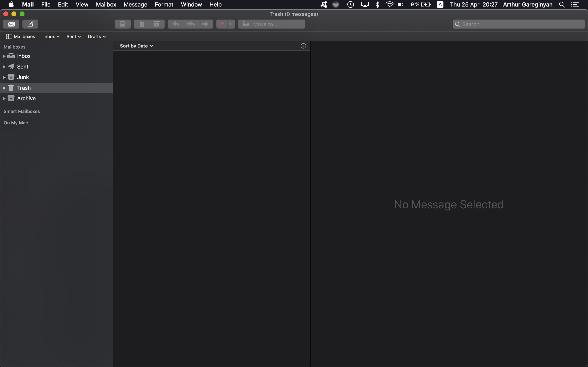Open the Sent dropdown filter

point(74,36)
